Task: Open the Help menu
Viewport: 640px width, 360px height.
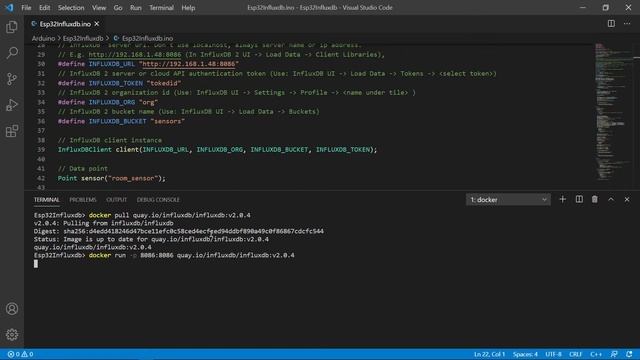Action: coord(188,8)
